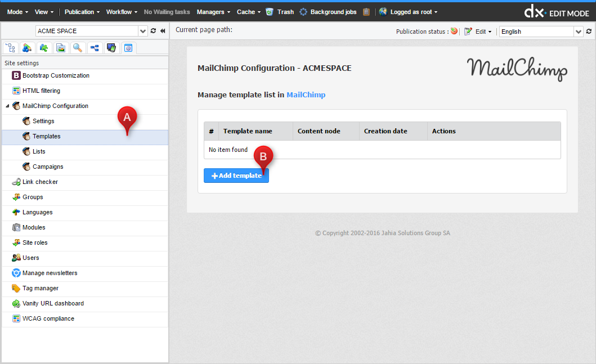Expand the English language dropdown
The height and width of the screenshot is (364, 596).
click(579, 32)
